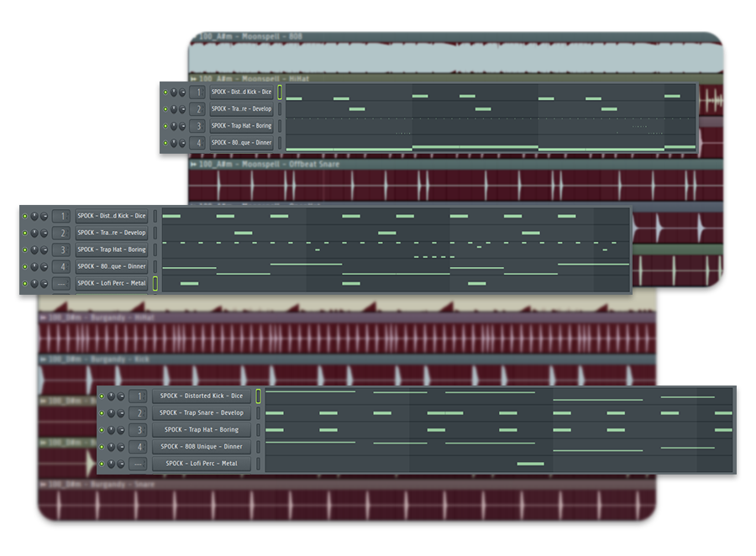Click channel selector beside Distorted Kick in bottom rack
The width and height of the screenshot is (756, 556).
(259, 396)
